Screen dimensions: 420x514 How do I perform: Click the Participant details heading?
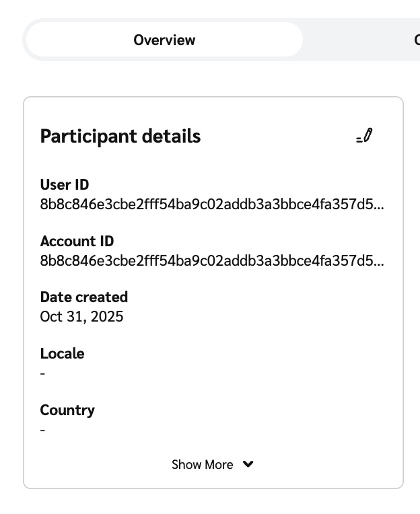120,136
